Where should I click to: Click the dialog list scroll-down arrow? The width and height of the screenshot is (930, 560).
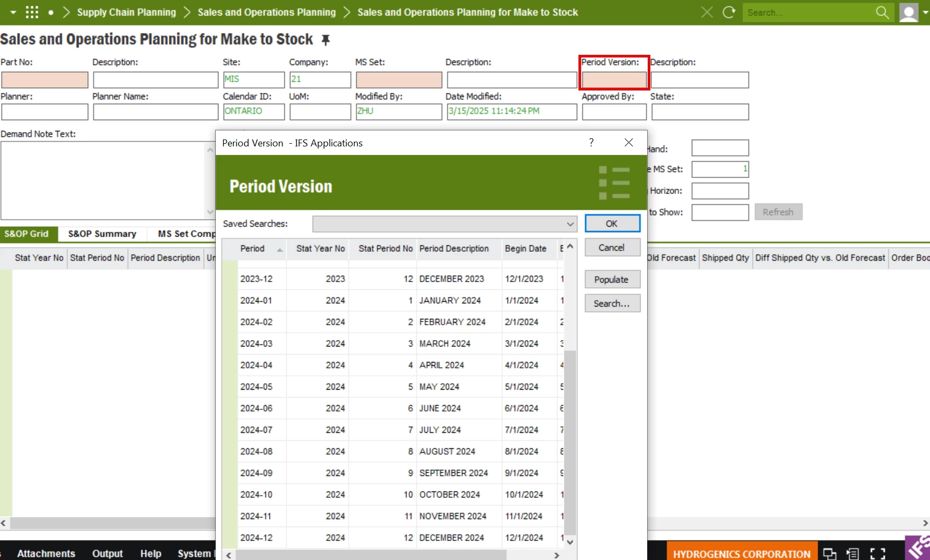pos(570,542)
